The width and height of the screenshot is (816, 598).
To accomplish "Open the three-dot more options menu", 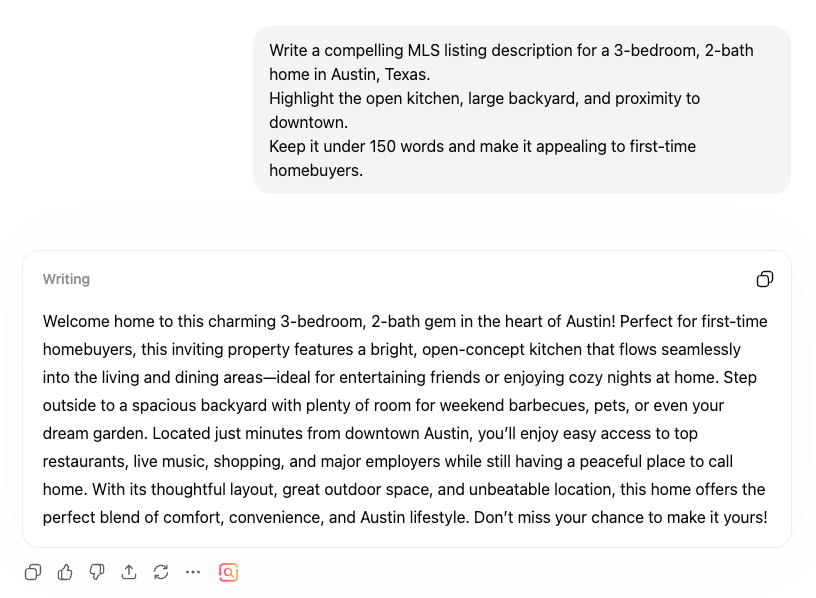I will pos(193,572).
